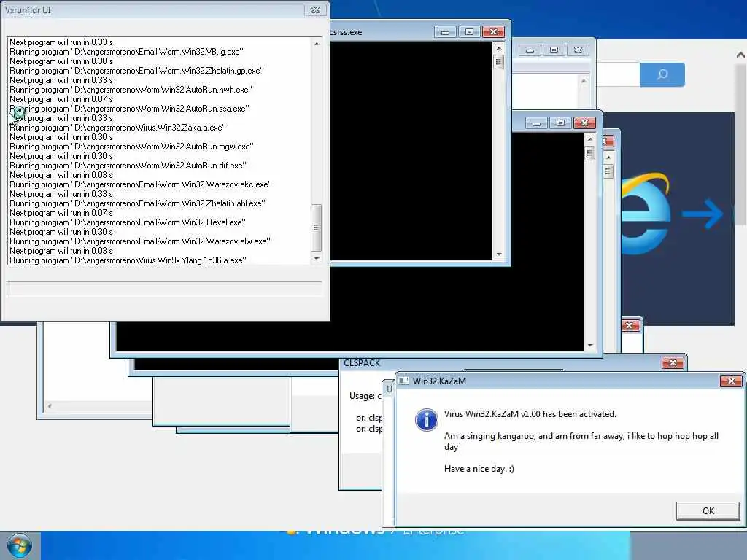Click the csrss.exe console scroll down arrow
The image size is (747, 560).
[499, 254]
